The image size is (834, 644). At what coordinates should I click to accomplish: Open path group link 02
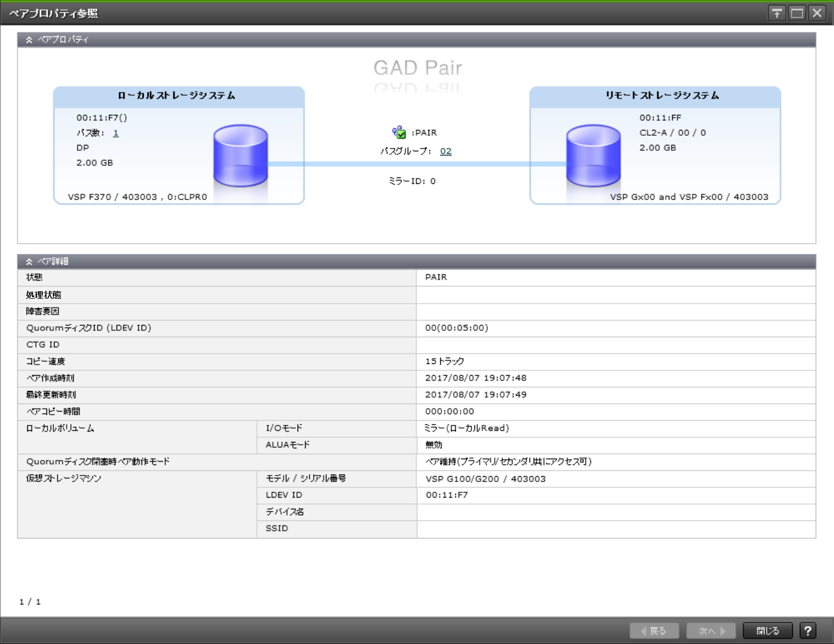click(x=446, y=151)
